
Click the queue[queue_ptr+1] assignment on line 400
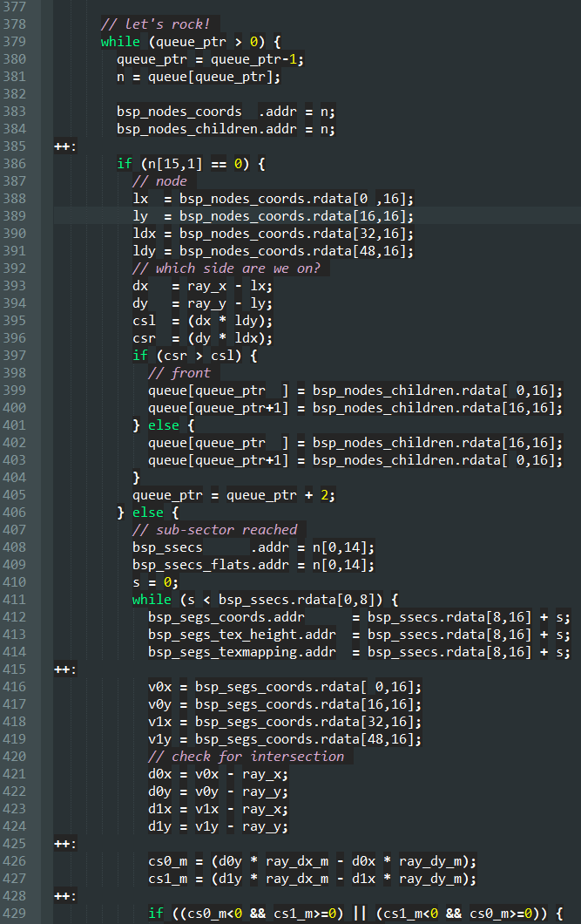[x=355, y=408]
